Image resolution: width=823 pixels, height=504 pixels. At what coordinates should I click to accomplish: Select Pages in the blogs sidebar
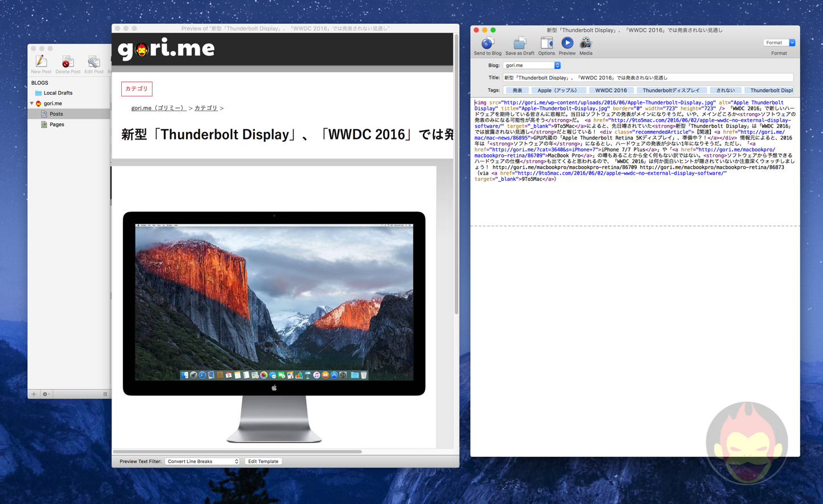coord(56,125)
